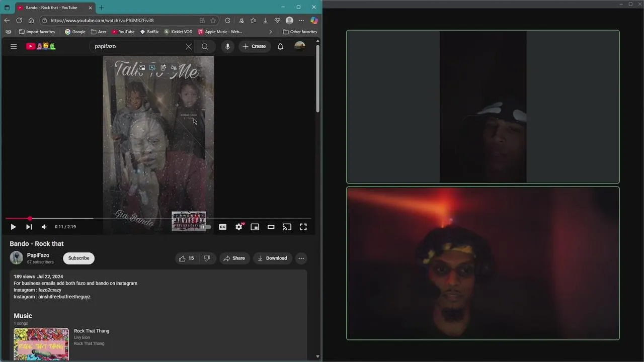Toggle closed captions CC
Image resolution: width=644 pixels, height=362 pixels.
(223, 227)
